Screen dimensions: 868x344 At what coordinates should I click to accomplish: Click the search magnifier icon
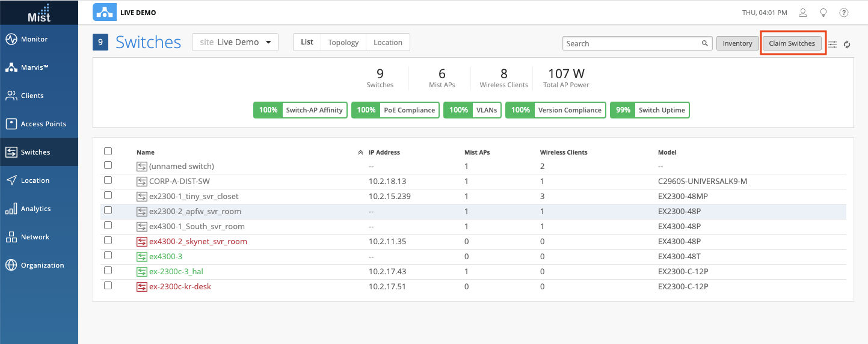(x=704, y=43)
